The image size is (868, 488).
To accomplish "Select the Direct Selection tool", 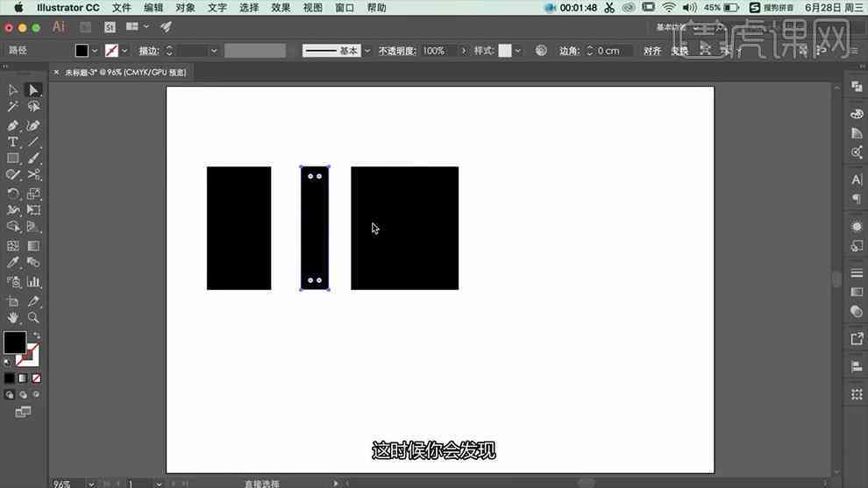I will [33, 89].
